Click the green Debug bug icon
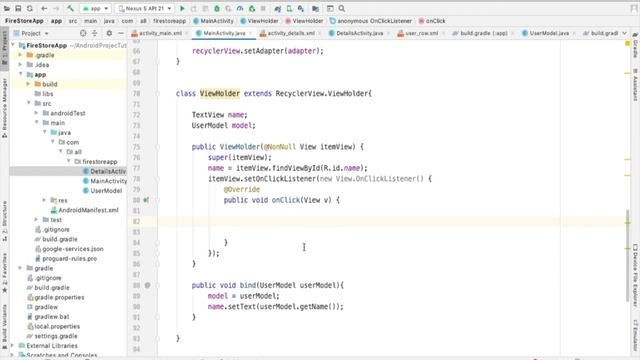The width and height of the screenshot is (640, 360). (x=217, y=8)
